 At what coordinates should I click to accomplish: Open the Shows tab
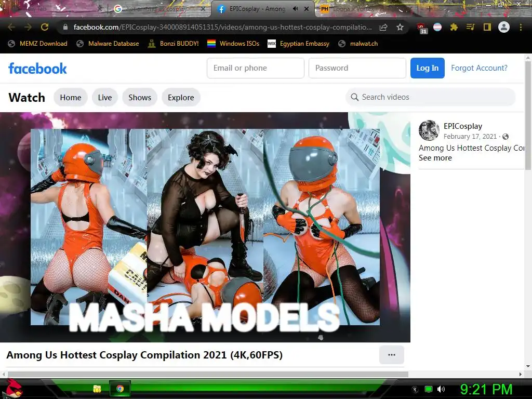(x=140, y=97)
